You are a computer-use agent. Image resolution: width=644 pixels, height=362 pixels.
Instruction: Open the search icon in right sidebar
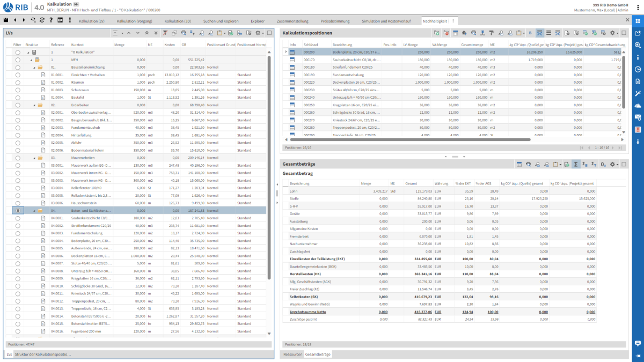pyautogui.click(x=638, y=45)
